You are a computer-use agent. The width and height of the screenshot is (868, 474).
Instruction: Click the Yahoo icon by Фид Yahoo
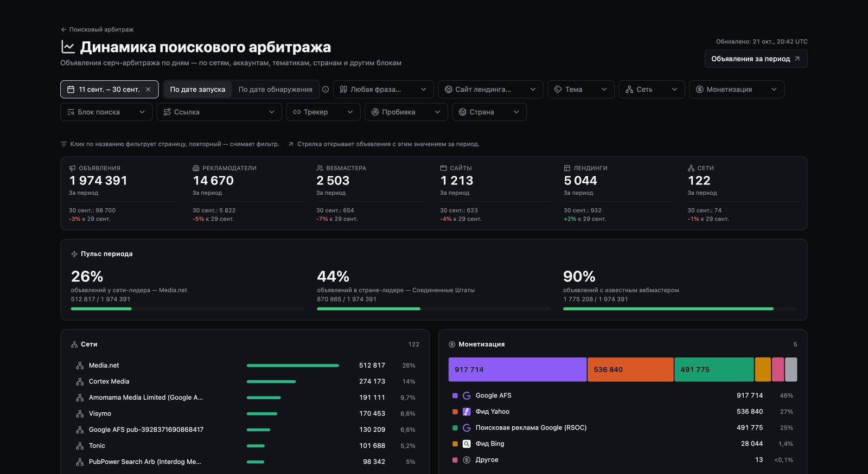(467, 412)
